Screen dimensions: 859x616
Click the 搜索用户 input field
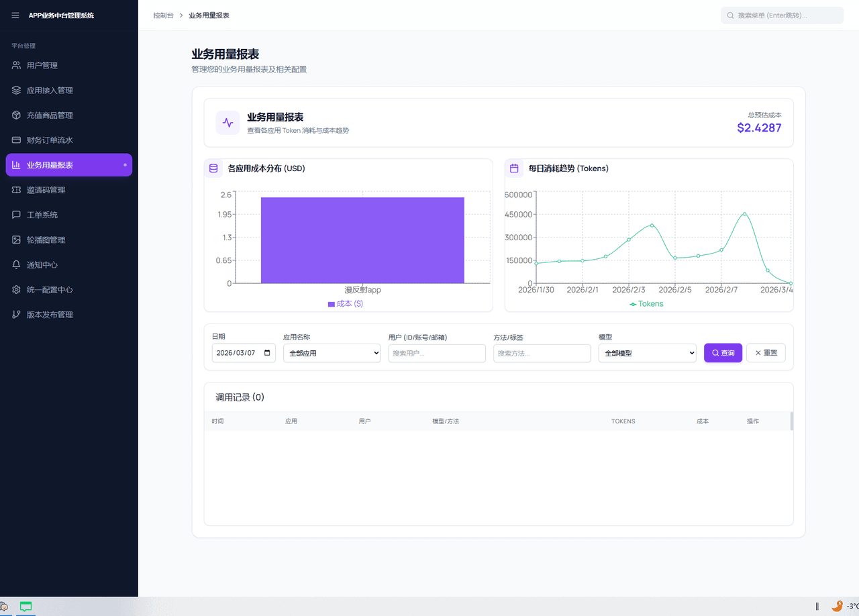437,353
